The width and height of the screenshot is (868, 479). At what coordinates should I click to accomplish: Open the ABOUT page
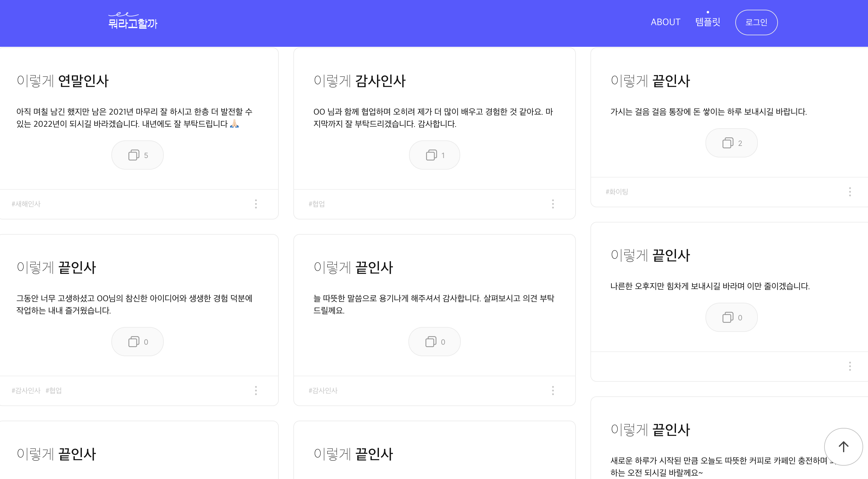[x=665, y=22]
